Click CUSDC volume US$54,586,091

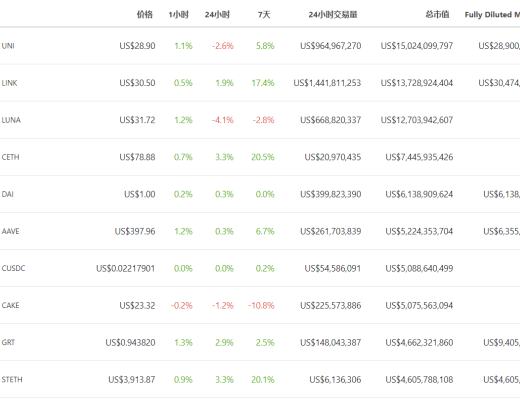pos(333,268)
